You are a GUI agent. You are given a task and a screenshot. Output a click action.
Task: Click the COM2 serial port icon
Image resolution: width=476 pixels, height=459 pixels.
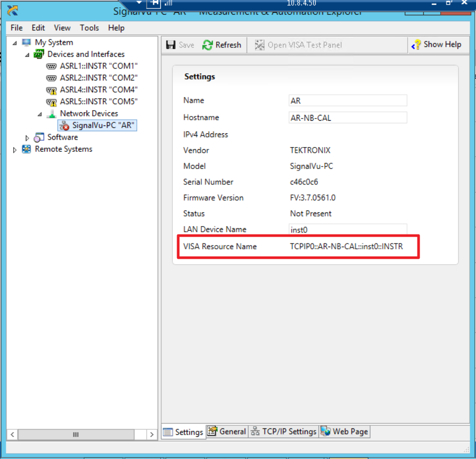click(51, 78)
